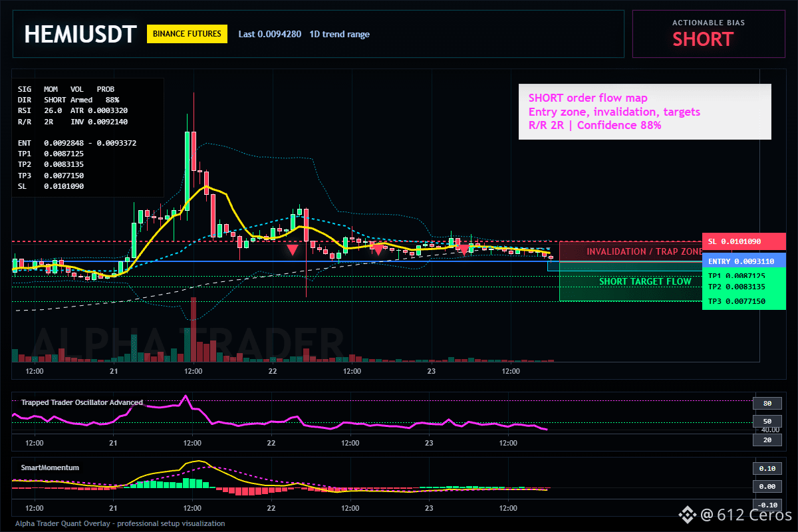Viewport: 798px width, 532px height.
Task: Click the 'SHORT TARGET FLOW' zone label
Action: (x=645, y=282)
